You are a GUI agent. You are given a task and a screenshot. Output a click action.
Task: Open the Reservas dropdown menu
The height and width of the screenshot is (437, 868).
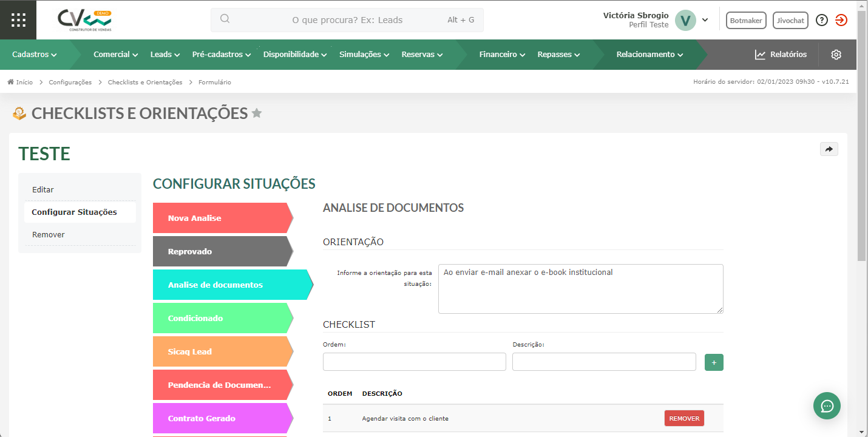[x=422, y=55]
